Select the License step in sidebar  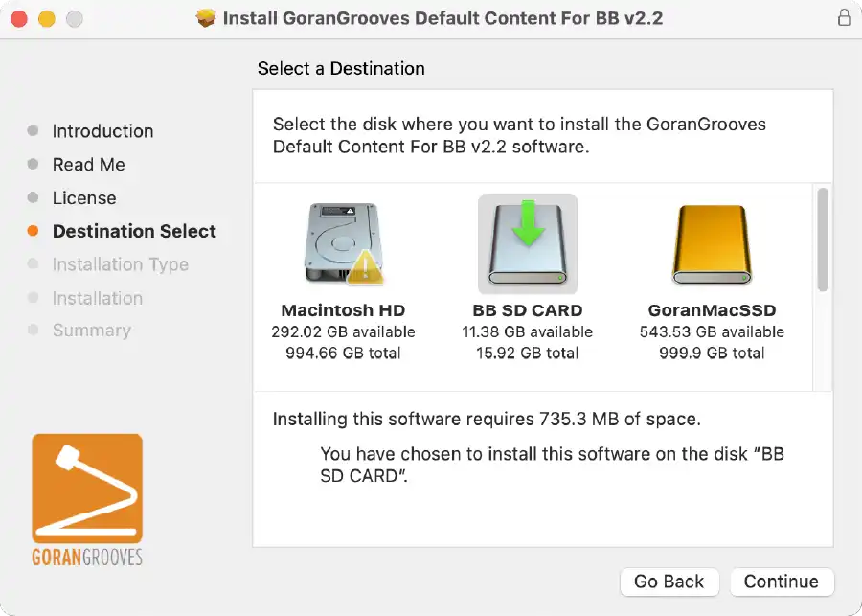pyautogui.click(x=84, y=198)
